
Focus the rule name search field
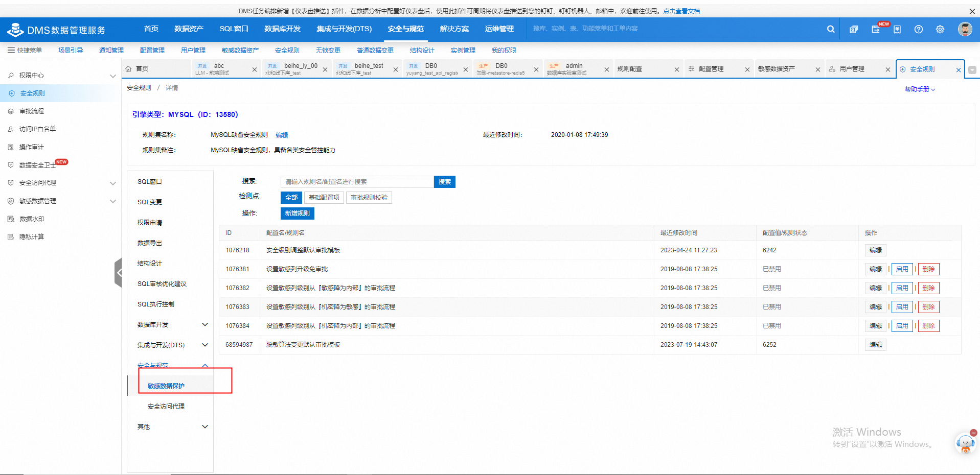coord(357,182)
